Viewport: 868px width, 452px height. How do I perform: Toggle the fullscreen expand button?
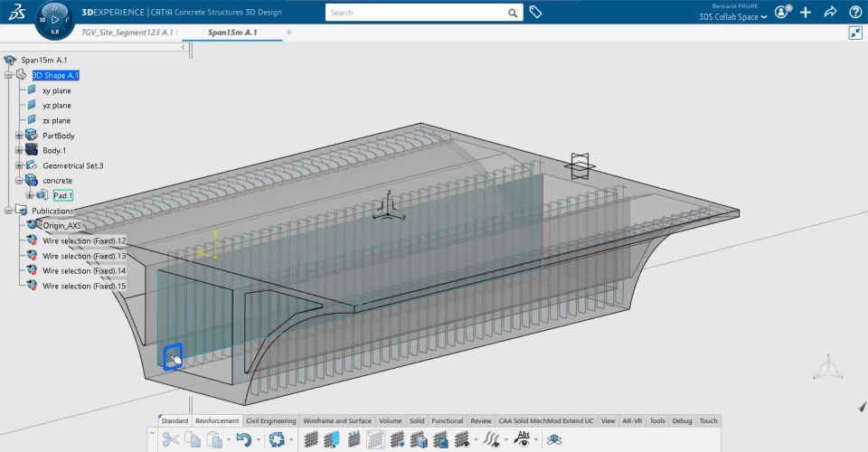point(855,33)
